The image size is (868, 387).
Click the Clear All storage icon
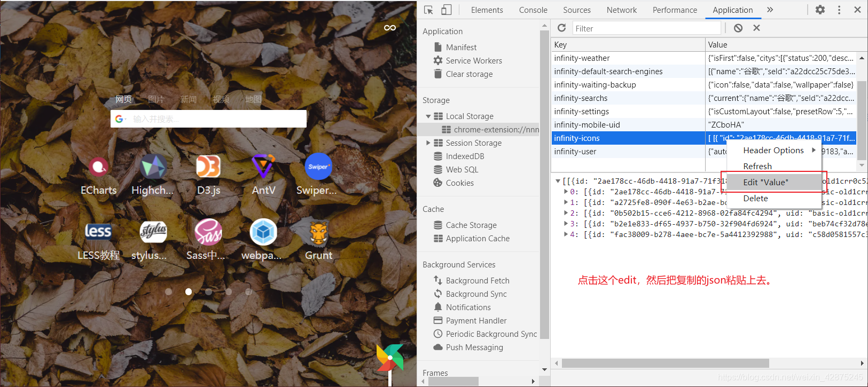738,28
